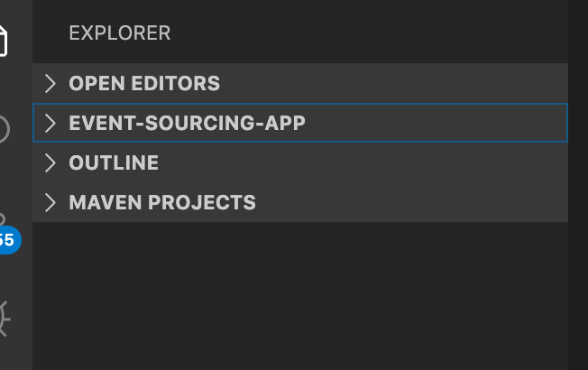588x370 pixels.
Task: Open the Debug view bug icon
Action: [x=5, y=318]
